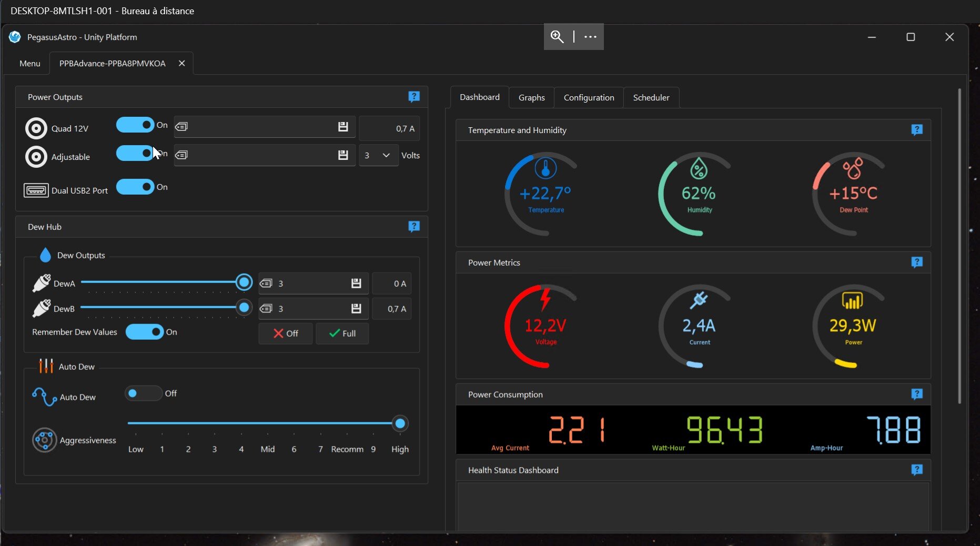Open the Power Consumption help icon
This screenshot has height=546, width=980.
click(917, 395)
